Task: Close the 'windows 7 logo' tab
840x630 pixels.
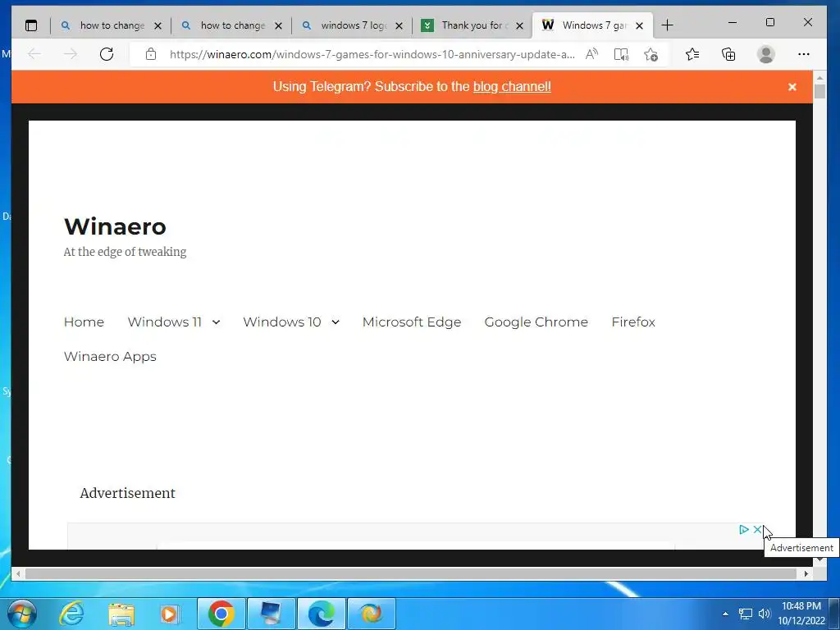Action: (x=399, y=25)
